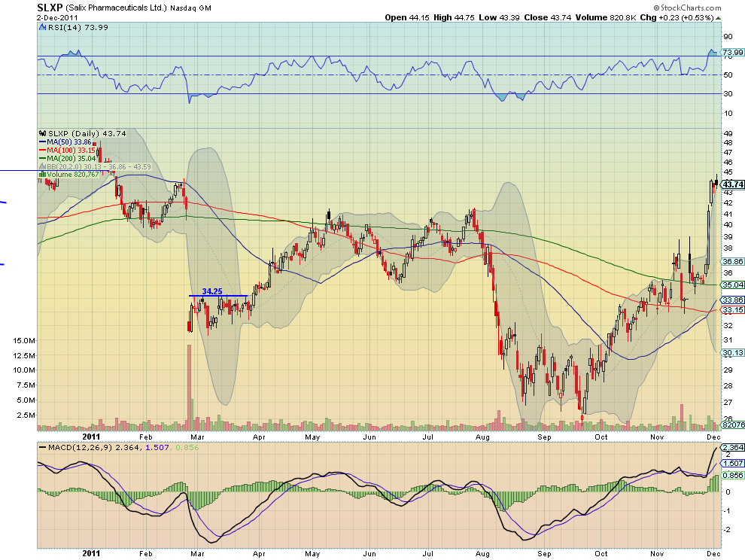Viewport: 745px width, 560px height.
Task: Click the 1.507 signal tag on right axis
Action: coord(733,463)
